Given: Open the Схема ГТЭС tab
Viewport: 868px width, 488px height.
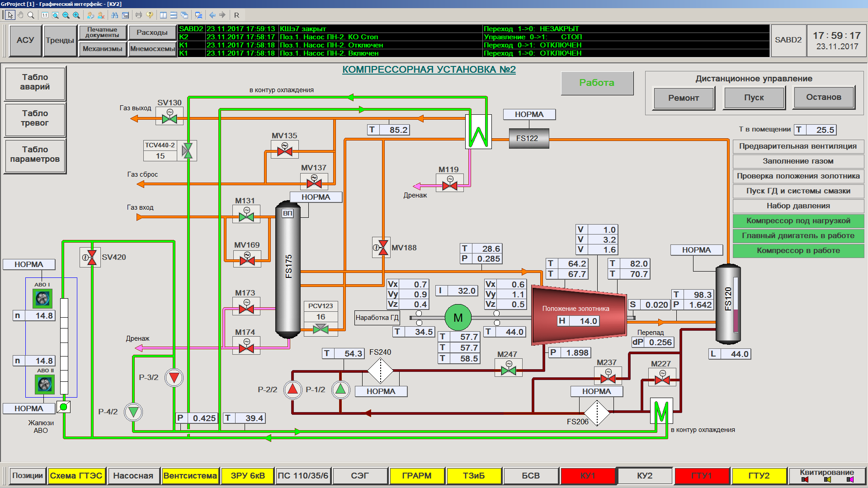Looking at the screenshot, I should pyautogui.click(x=76, y=475).
